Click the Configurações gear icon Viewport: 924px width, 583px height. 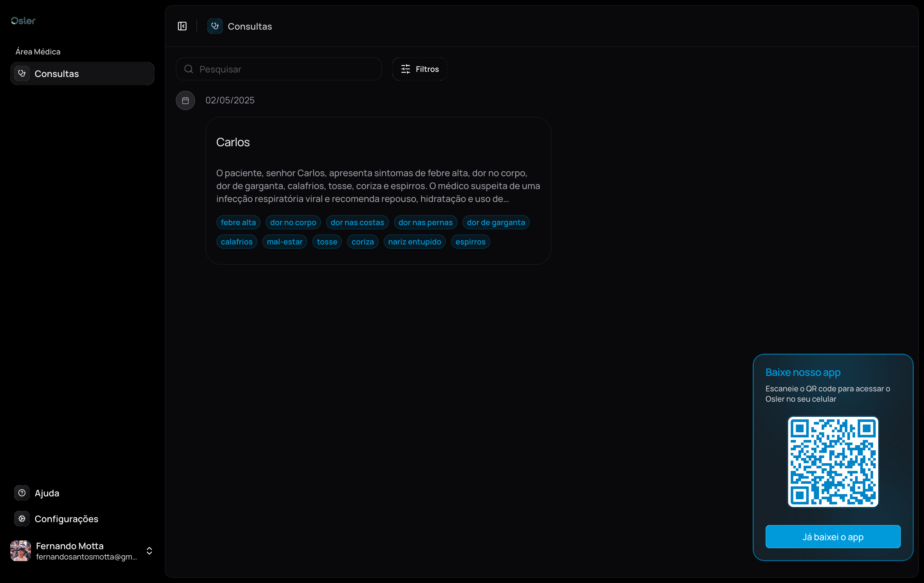point(22,519)
